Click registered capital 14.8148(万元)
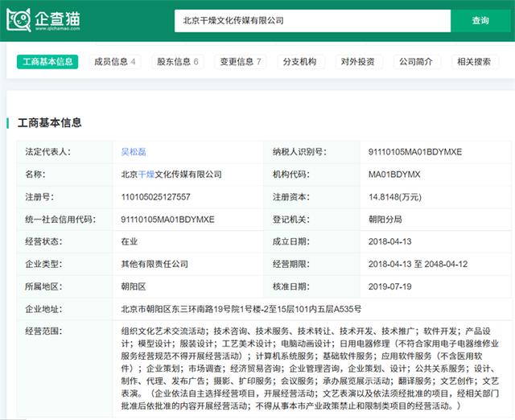The height and width of the screenshot is (420, 515). (395, 197)
